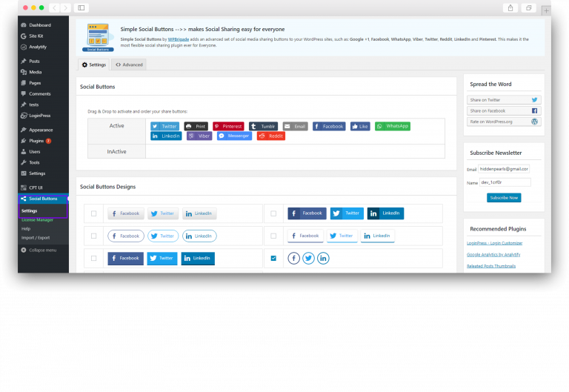569x392 pixels.
Task: Click the round LinkedIn icon preview
Action: [x=323, y=259]
